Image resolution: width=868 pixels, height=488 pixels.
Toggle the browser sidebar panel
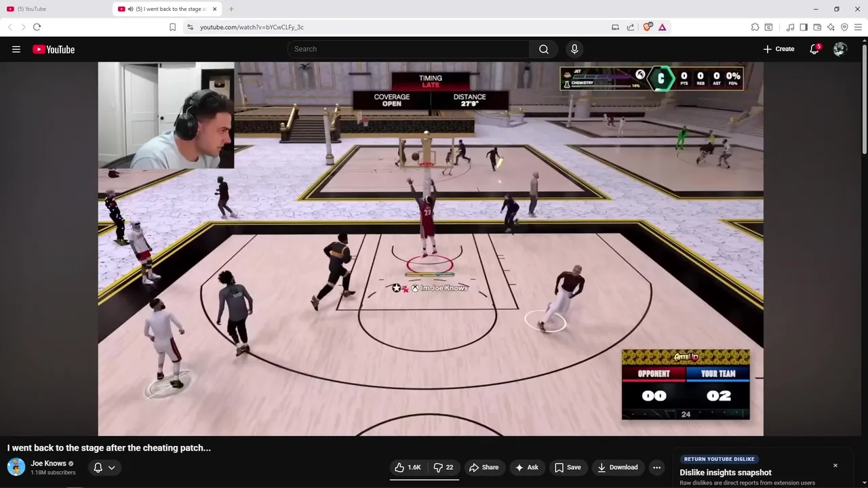point(804,27)
